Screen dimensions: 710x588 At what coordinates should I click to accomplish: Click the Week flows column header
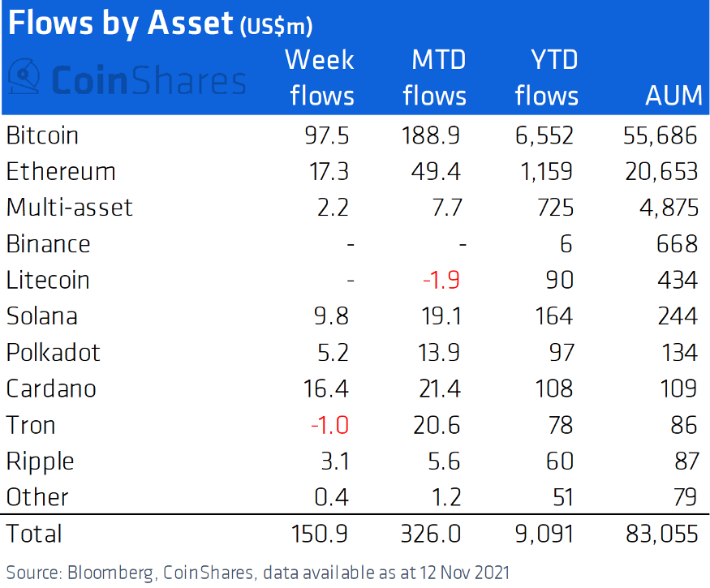point(321,78)
